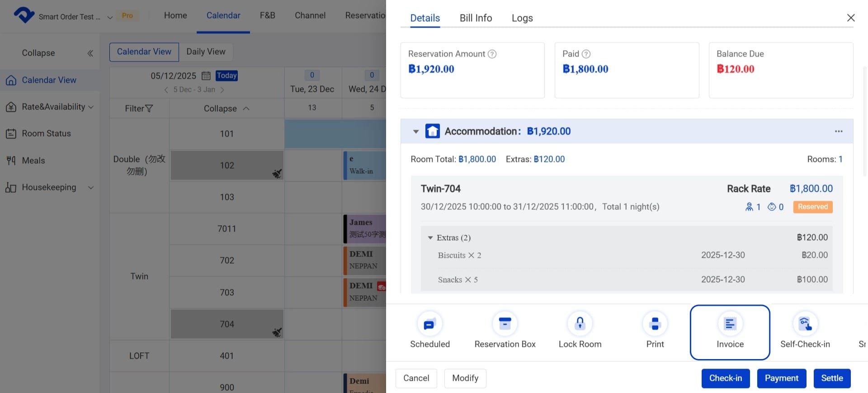The image size is (868, 393).
Task: Click the Scheduled icon
Action: point(429,324)
